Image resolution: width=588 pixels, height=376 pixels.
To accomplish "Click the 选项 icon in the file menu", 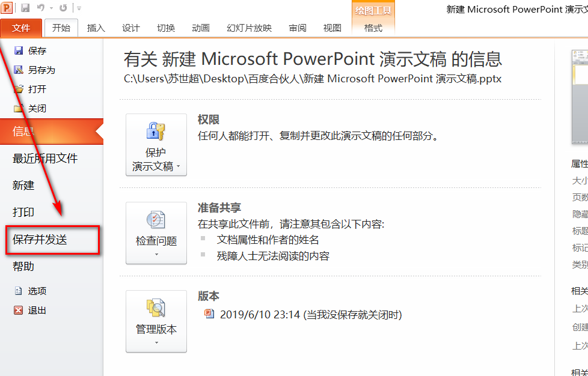I will (x=19, y=291).
